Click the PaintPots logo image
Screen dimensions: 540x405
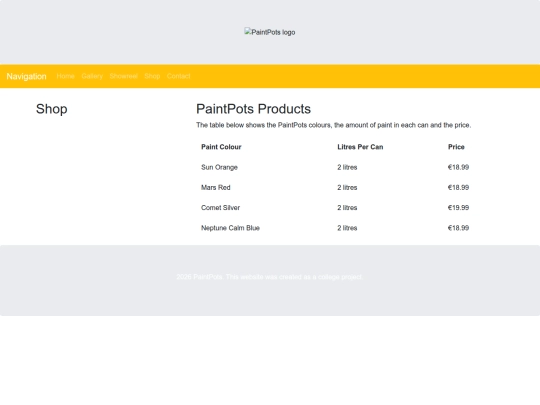tap(270, 32)
